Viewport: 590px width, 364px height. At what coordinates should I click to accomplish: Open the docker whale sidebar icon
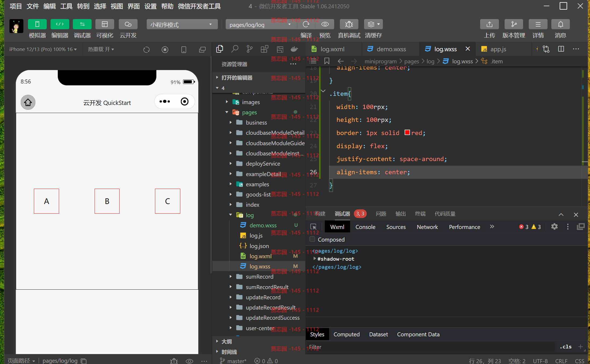[294, 49]
